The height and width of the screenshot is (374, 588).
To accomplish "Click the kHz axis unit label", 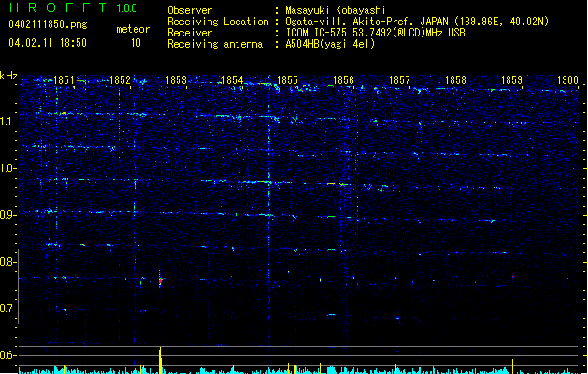I will pos(8,76).
